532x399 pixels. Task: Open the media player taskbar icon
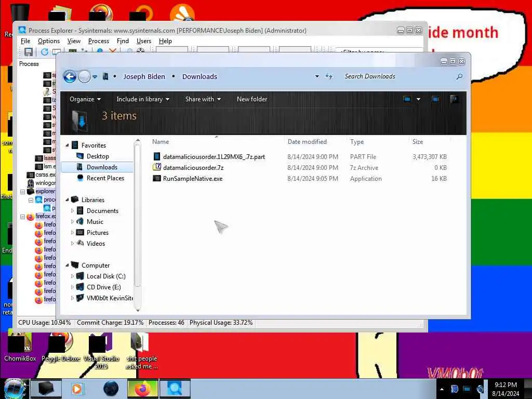(x=77, y=389)
